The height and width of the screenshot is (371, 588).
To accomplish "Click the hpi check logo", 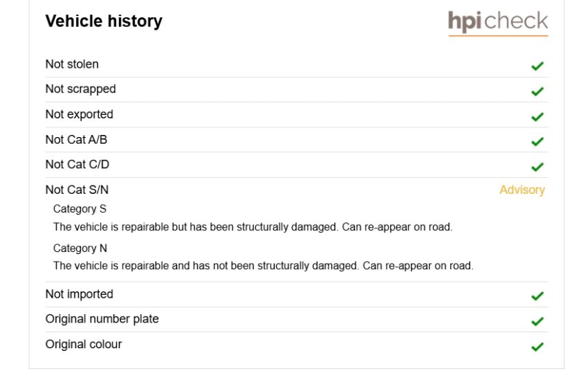I will point(497,24).
